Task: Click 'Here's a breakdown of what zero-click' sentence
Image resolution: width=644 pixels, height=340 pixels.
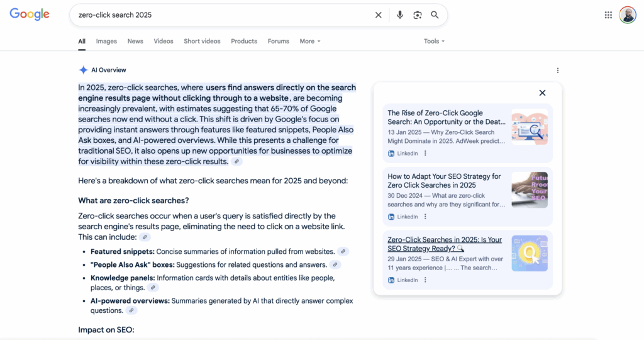Action: (213, 181)
